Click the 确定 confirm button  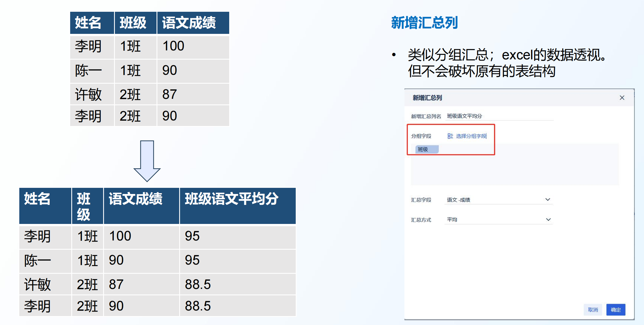615,310
